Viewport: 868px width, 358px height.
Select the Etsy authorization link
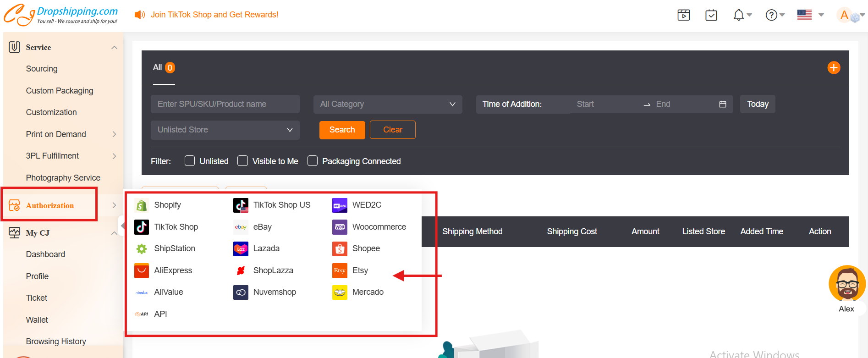pyautogui.click(x=360, y=270)
